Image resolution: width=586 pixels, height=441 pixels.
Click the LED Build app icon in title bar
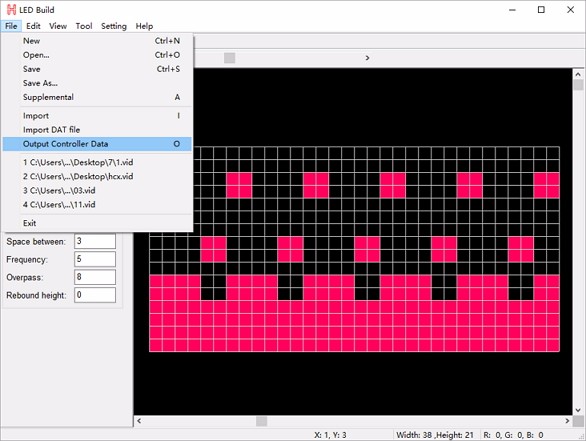pos(12,10)
